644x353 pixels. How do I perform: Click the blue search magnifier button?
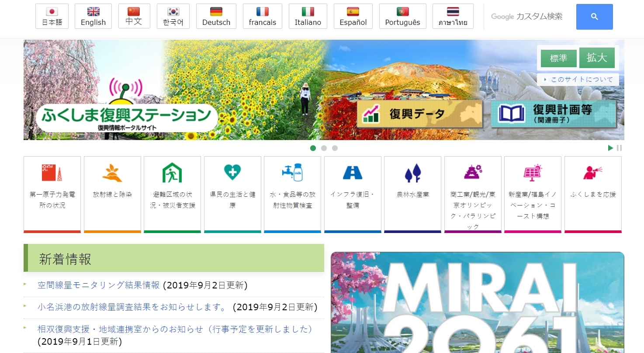point(594,17)
